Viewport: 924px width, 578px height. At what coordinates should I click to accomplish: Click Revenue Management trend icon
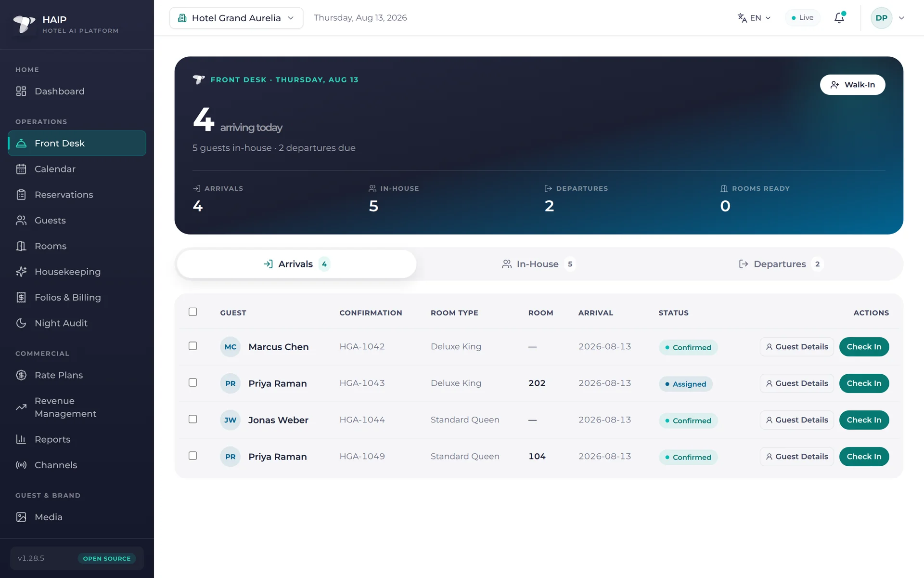(x=21, y=407)
